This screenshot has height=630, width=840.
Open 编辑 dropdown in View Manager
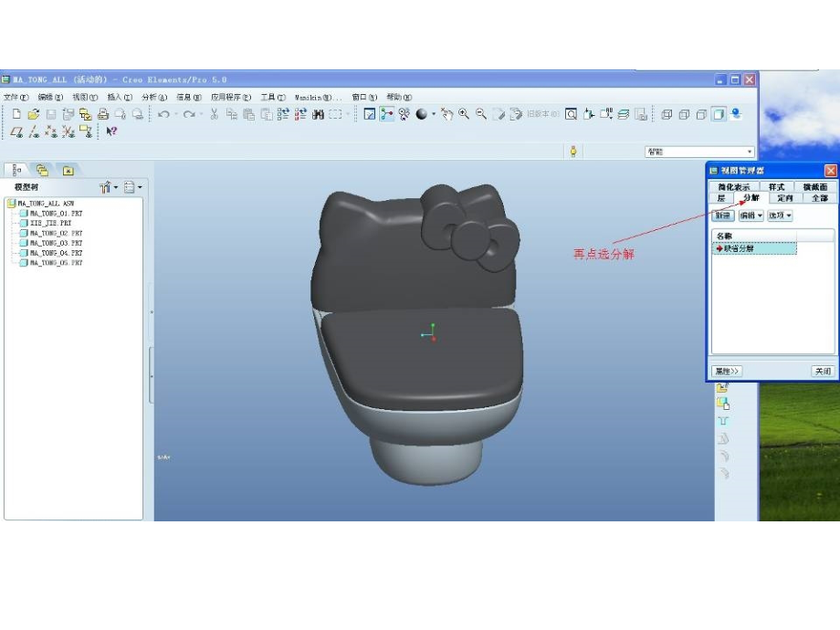point(751,215)
